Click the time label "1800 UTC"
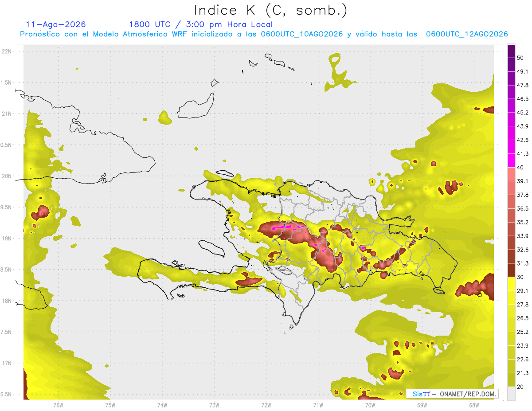The image size is (532, 411). [x=149, y=24]
